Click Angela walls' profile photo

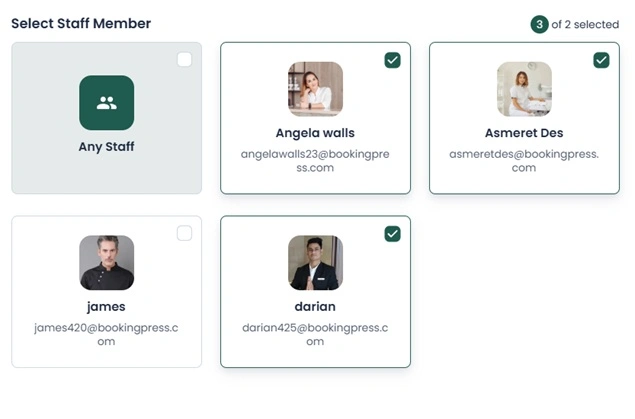point(315,89)
